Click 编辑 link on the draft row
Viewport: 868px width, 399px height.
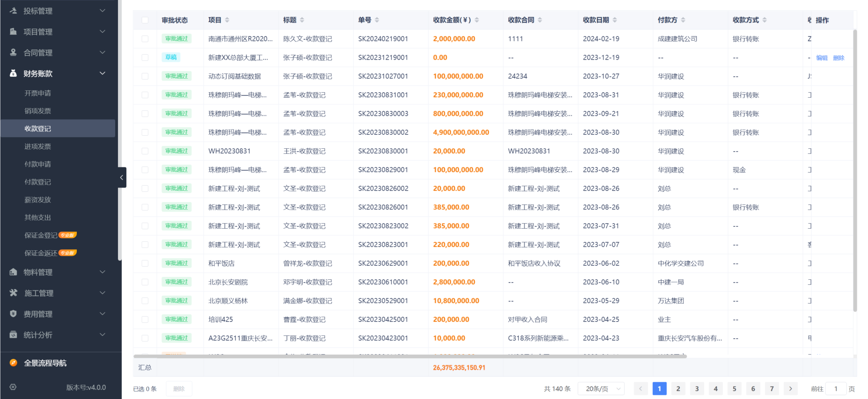[822, 58]
